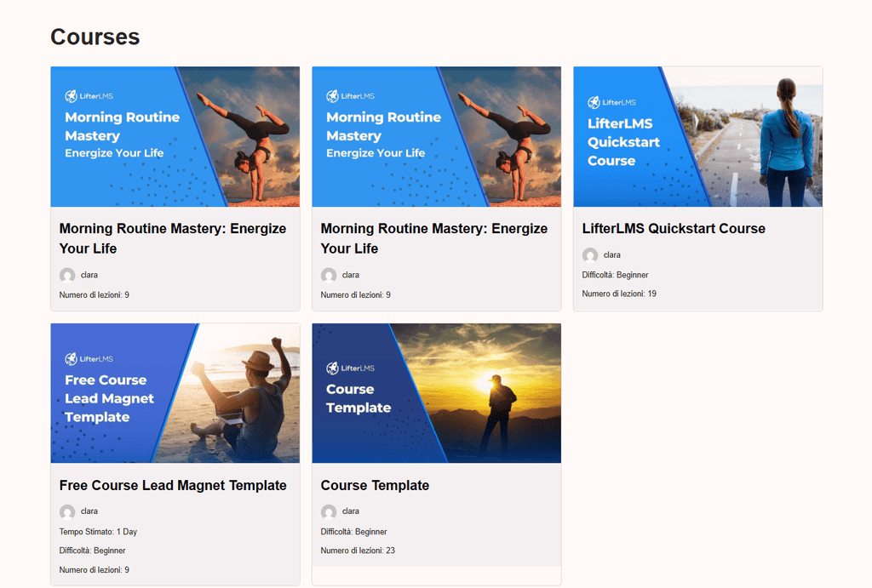Click "Difficoltà: Beginner" on Free Course Lead Magnet card
Viewport: 872px width, 588px height.
pyautogui.click(x=92, y=551)
